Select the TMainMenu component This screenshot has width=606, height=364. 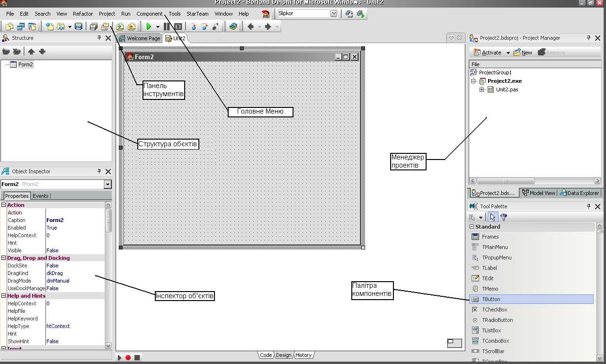point(531,247)
